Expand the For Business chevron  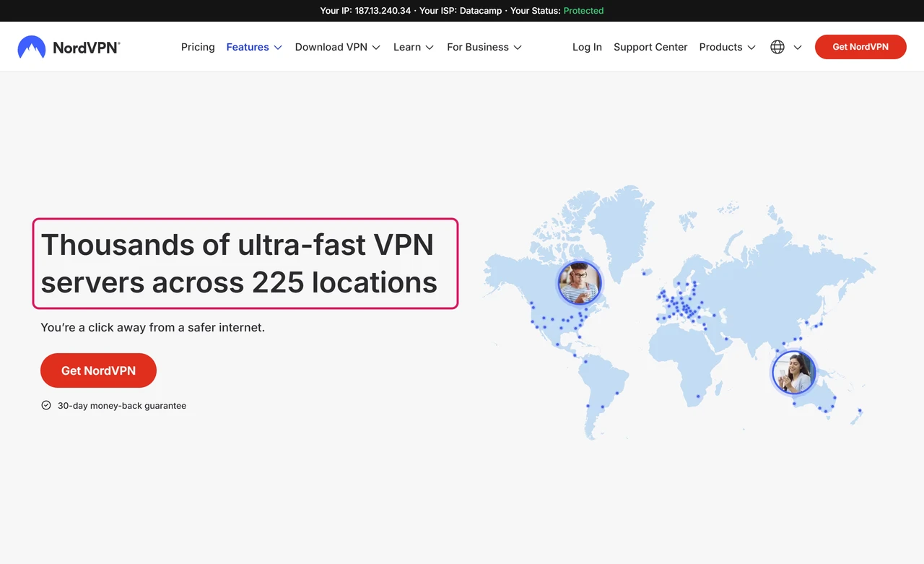(x=518, y=48)
